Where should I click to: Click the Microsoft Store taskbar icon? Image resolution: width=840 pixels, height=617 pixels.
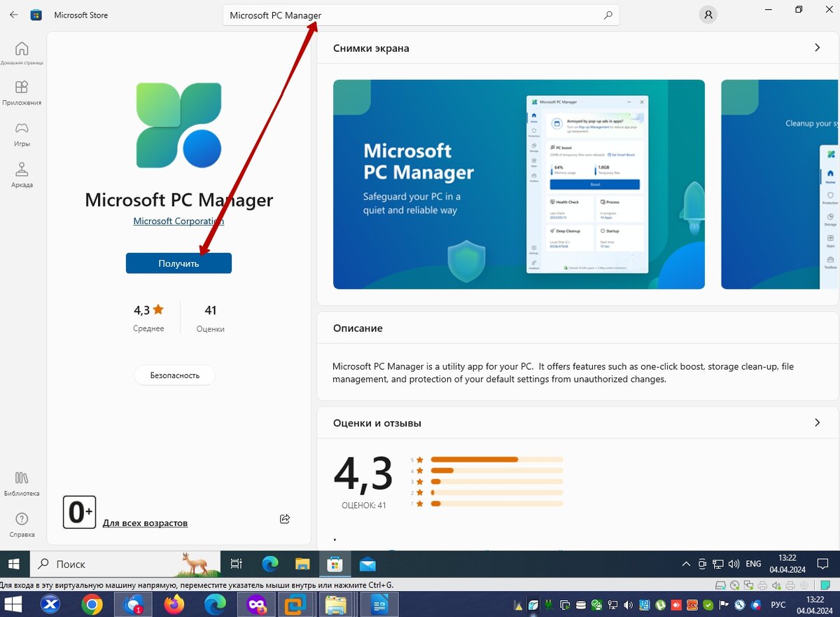335,564
